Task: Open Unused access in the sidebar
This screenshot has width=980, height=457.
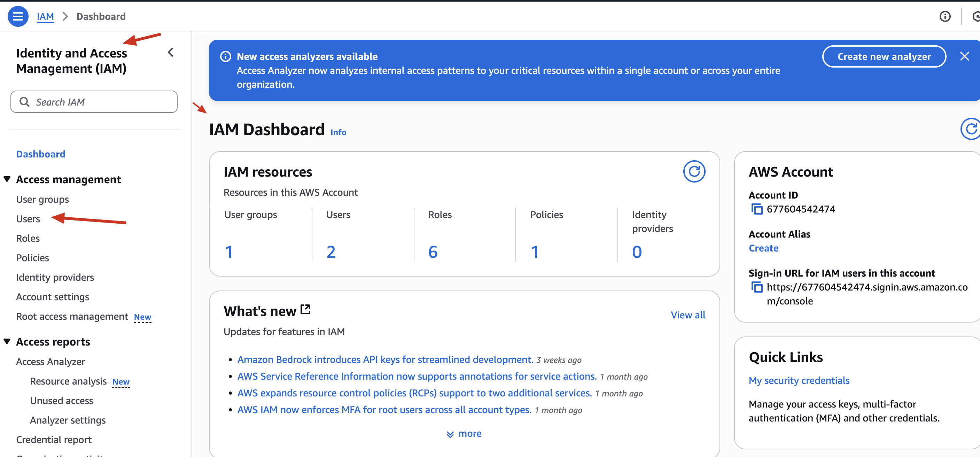Action: pyautogui.click(x=62, y=400)
